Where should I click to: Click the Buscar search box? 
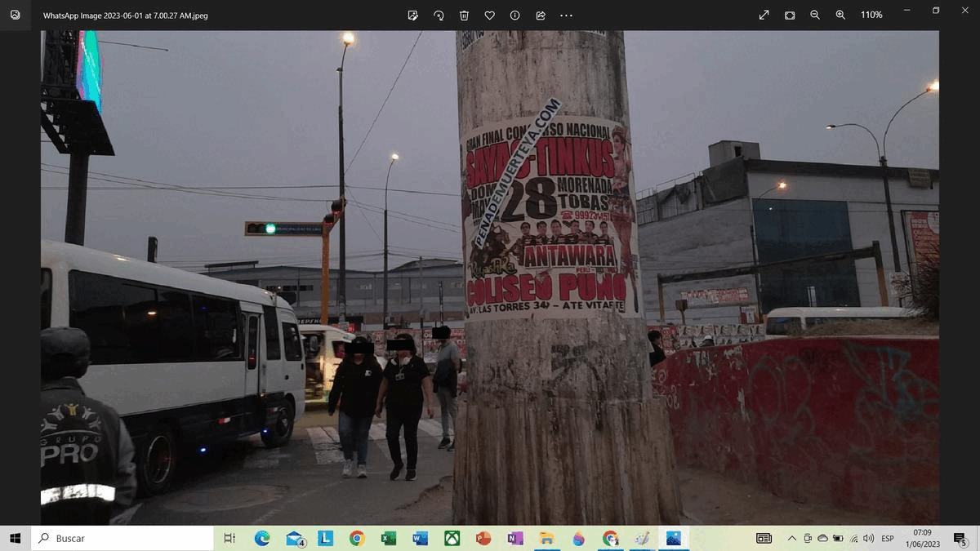[122, 539]
